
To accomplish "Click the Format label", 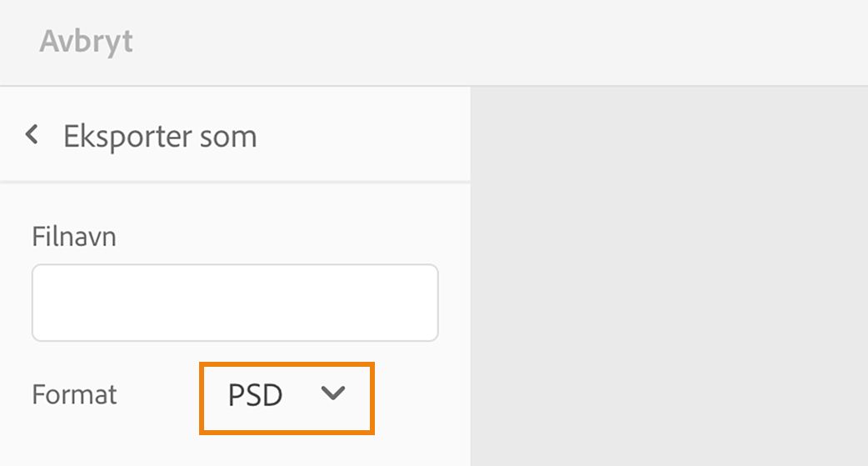I will [x=74, y=394].
